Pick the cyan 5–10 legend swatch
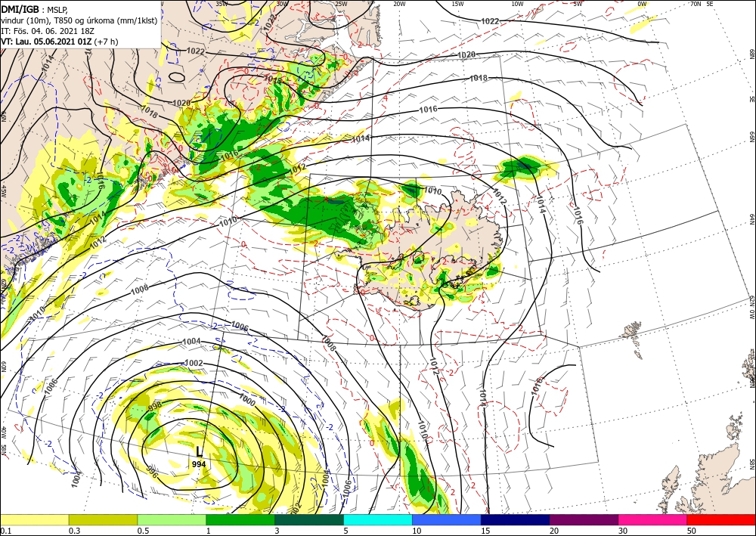The height and width of the screenshot is (536, 756). click(x=378, y=519)
